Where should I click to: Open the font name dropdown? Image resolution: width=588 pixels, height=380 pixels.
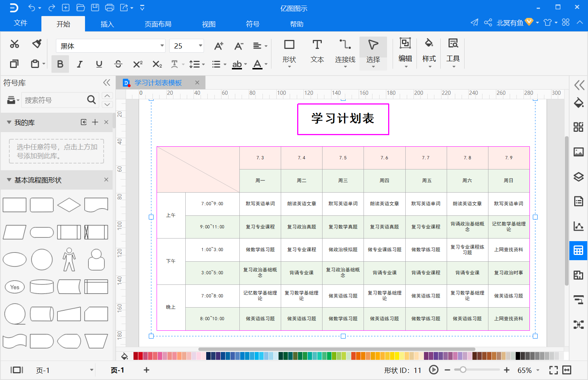(162, 46)
